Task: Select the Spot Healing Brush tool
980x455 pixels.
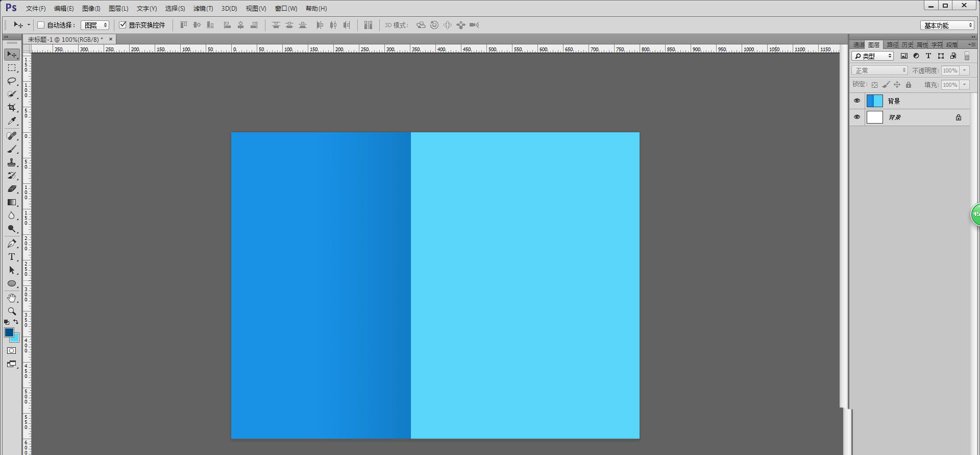Action: pyautogui.click(x=12, y=136)
